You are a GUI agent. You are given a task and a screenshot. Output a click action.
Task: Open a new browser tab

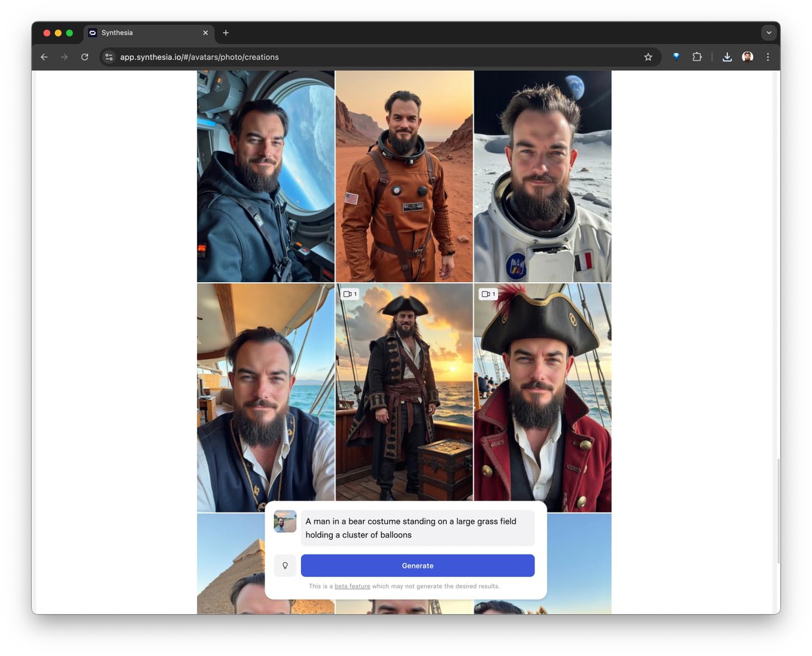tap(226, 32)
